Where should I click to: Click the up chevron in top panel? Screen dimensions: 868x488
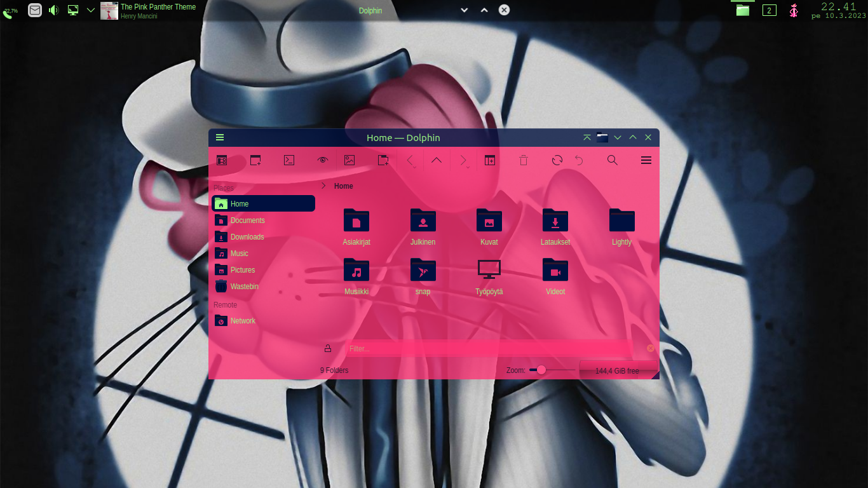(x=484, y=10)
